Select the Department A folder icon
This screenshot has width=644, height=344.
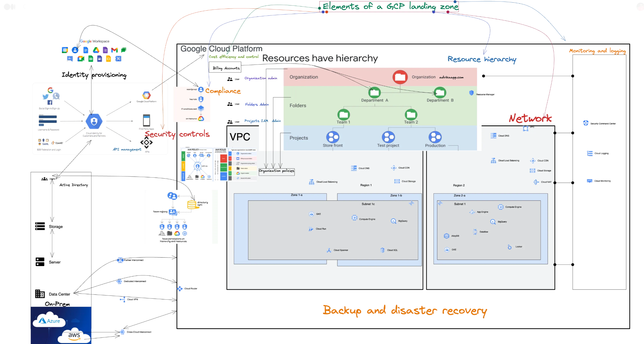click(x=374, y=92)
